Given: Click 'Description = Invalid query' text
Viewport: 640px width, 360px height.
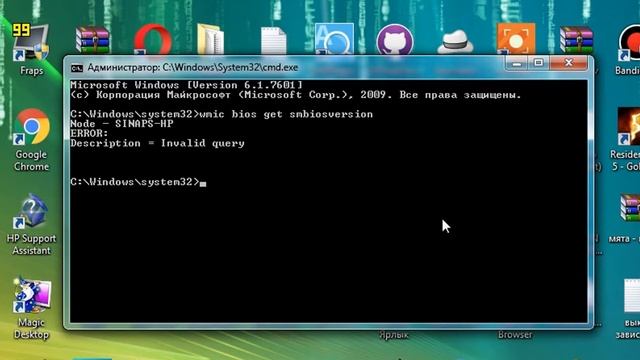Looking at the screenshot, I should click(x=157, y=143).
